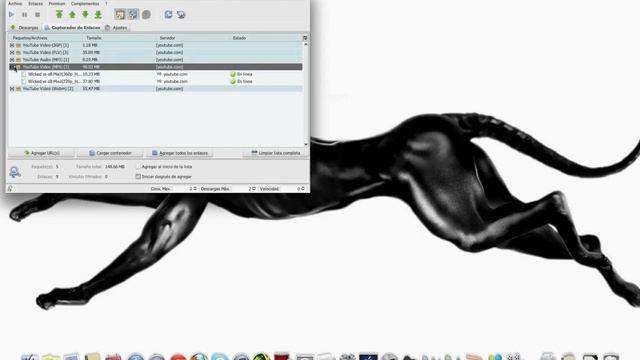Move selection up with single green up arrow
Viewport: 640px width, 360px height.
[72, 15]
